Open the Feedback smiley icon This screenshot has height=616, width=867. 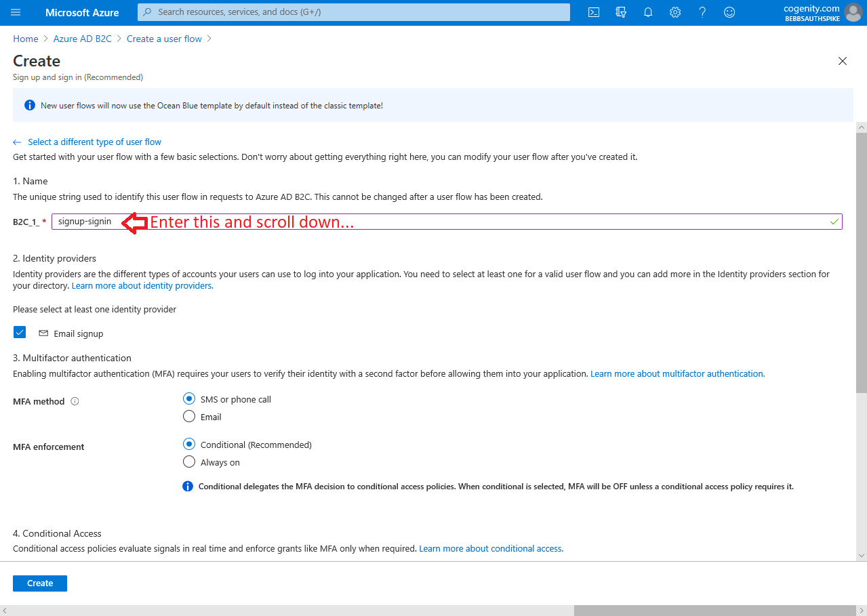click(729, 12)
